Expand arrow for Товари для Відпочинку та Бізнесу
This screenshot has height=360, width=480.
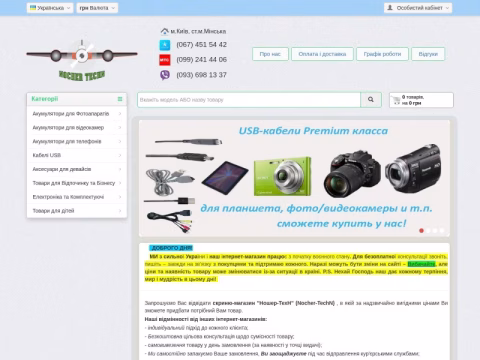click(x=120, y=183)
